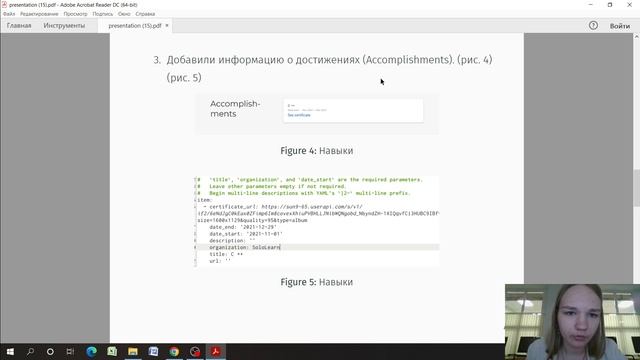Click the 'Figure 5: Навыки' caption
Screen dimensions: 640x360
(x=317, y=282)
